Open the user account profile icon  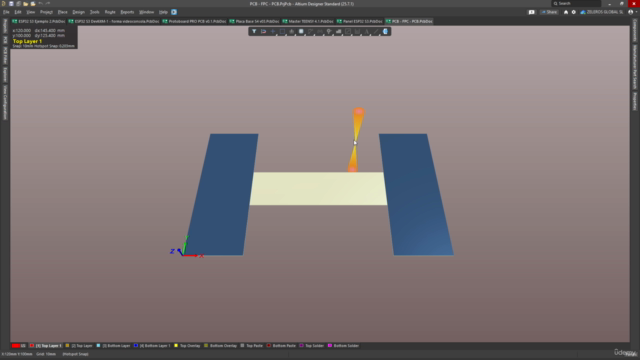point(631,12)
